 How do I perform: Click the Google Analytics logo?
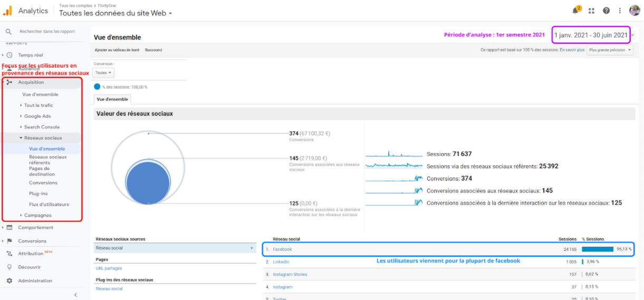coord(8,11)
